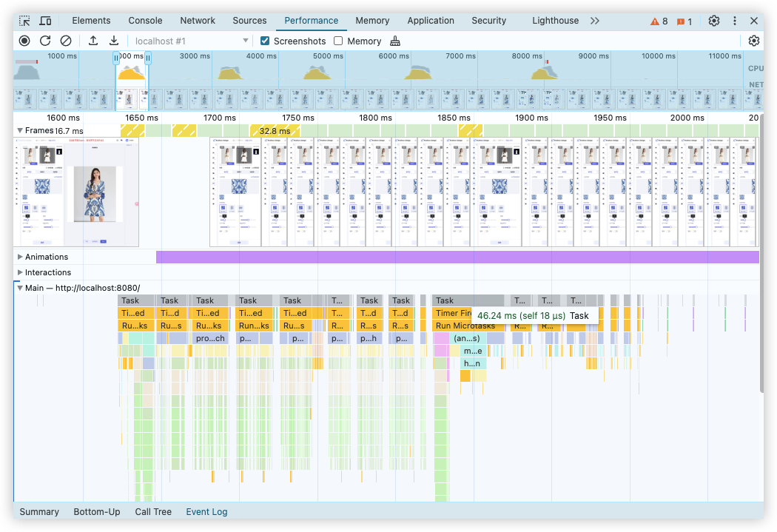Save the profile with the download icon
This screenshot has height=532, width=777.
114,41
